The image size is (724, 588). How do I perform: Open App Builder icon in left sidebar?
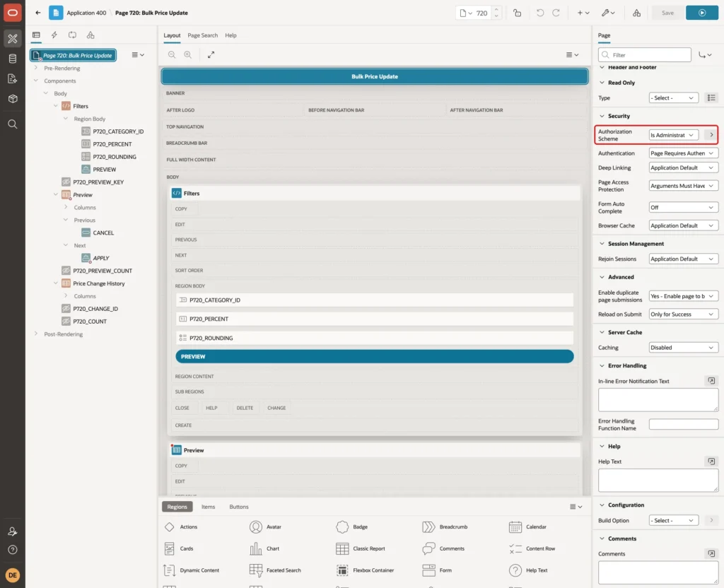point(13,39)
